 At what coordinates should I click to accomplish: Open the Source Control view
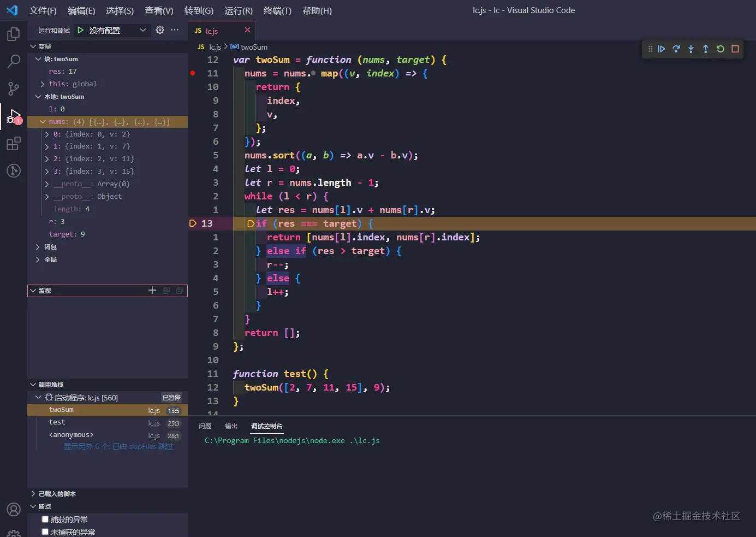(13, 88)
